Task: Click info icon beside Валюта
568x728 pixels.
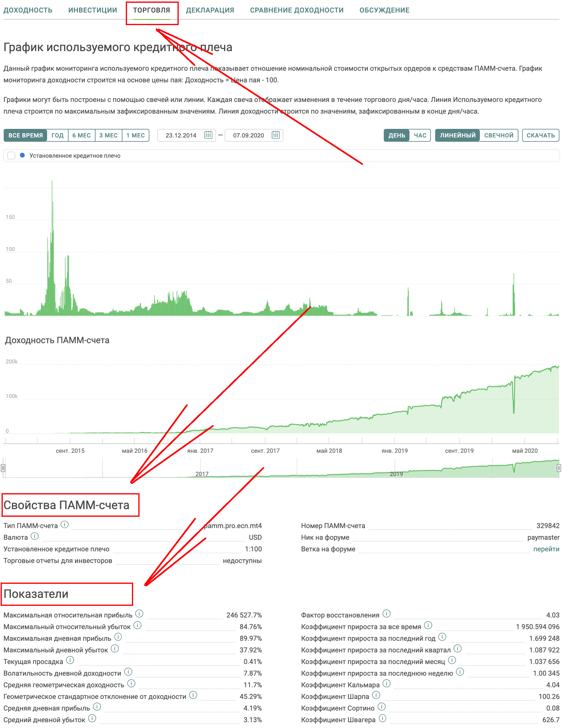Action: [35, 536]
